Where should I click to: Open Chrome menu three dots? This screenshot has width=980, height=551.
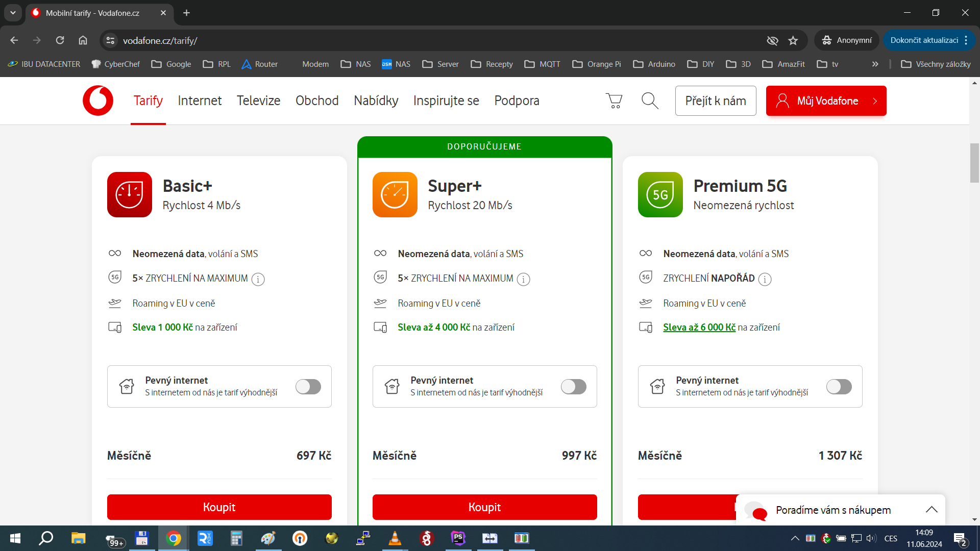click(x=966, y=40)
